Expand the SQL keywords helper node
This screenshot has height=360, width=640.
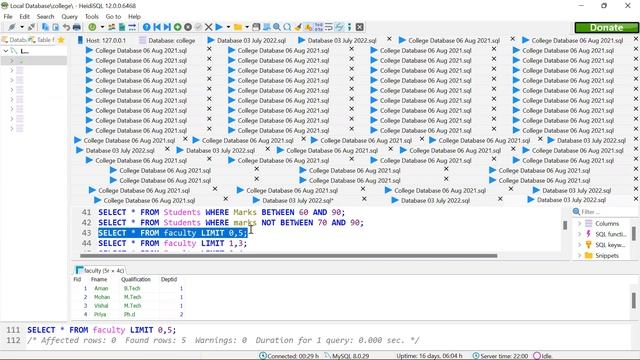579,245
